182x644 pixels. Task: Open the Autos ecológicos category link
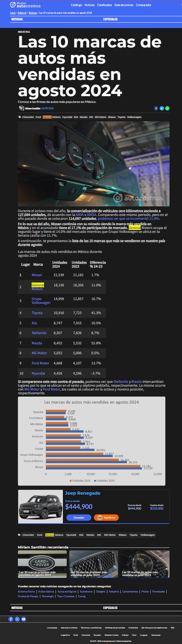[67, 591]
